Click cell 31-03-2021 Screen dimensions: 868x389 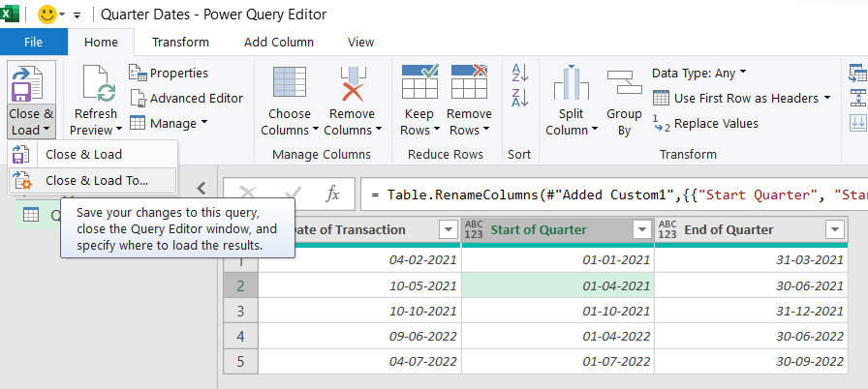click(x=751, y=259)
